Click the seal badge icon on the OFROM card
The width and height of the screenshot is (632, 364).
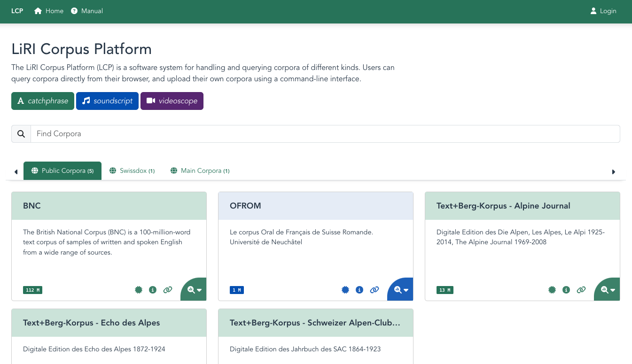345,290
